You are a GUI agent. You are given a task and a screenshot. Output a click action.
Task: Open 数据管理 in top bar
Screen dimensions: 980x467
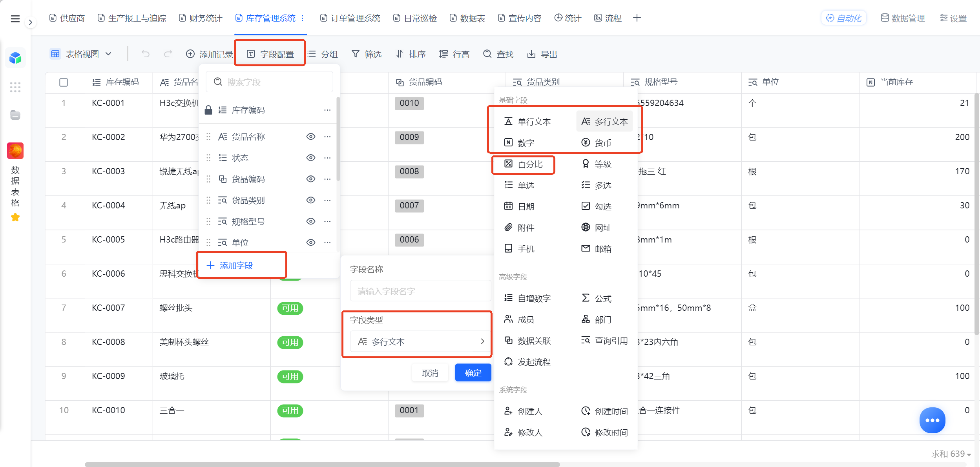(x=903, y=18)
